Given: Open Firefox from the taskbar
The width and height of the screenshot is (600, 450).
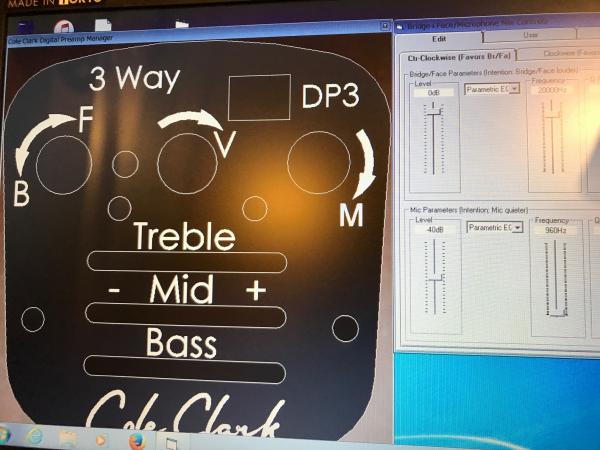Looking at the screenshot, I should (137, 441).
